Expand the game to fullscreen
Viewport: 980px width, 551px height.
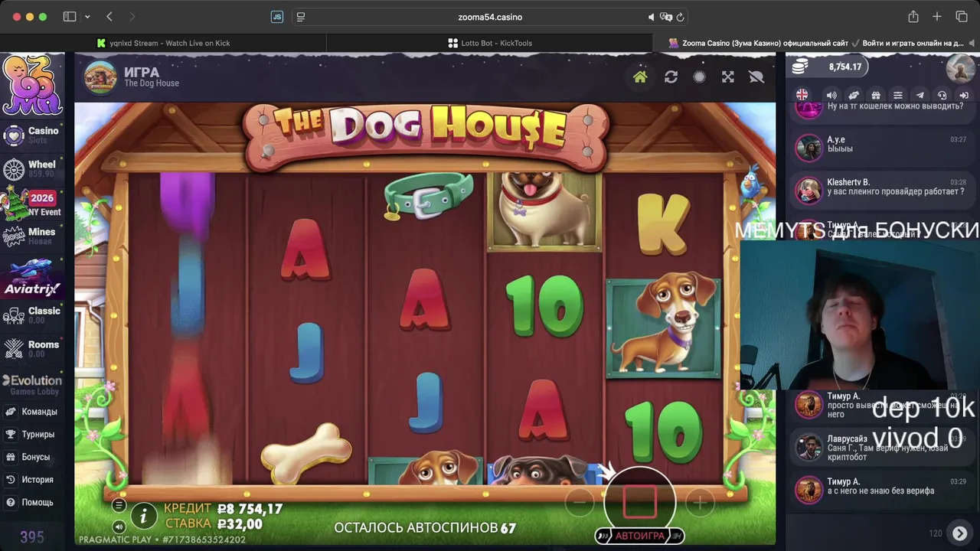(x=728, y=77)
